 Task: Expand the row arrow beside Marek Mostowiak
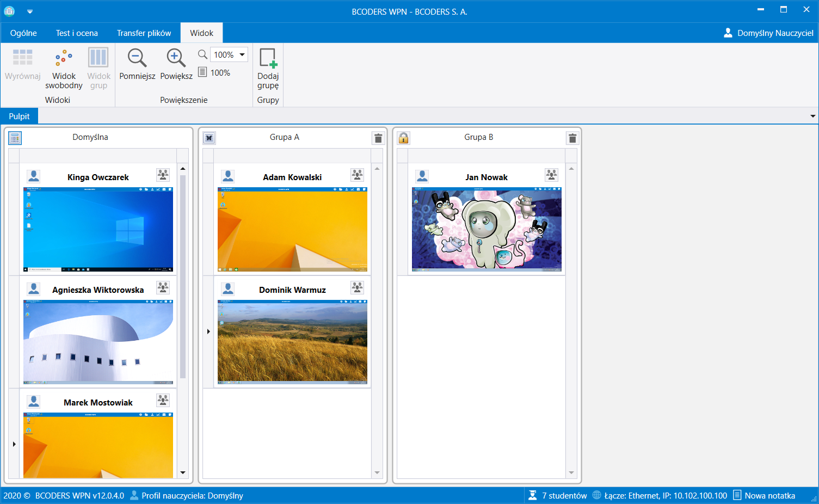click(14, 444)
